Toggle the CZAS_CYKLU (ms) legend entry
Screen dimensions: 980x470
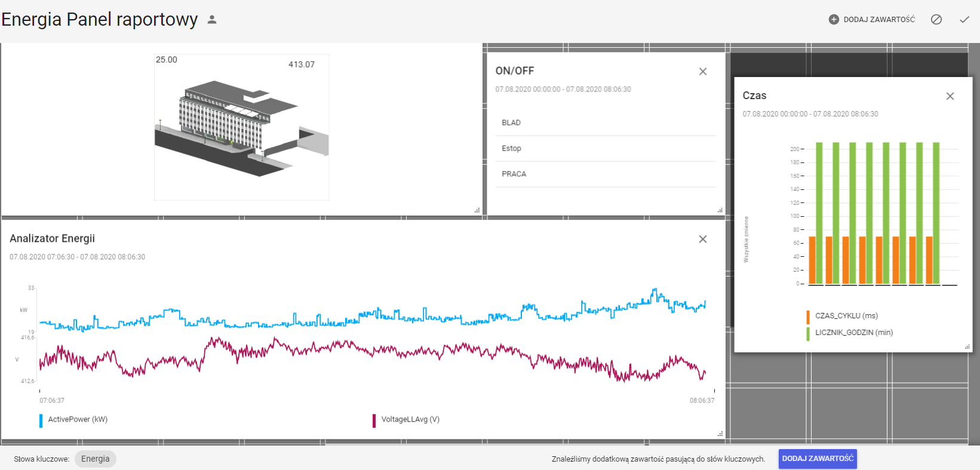coord(846,316)
